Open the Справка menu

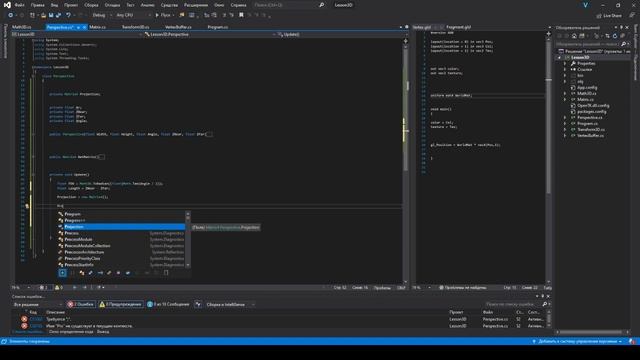coord(238,5)
